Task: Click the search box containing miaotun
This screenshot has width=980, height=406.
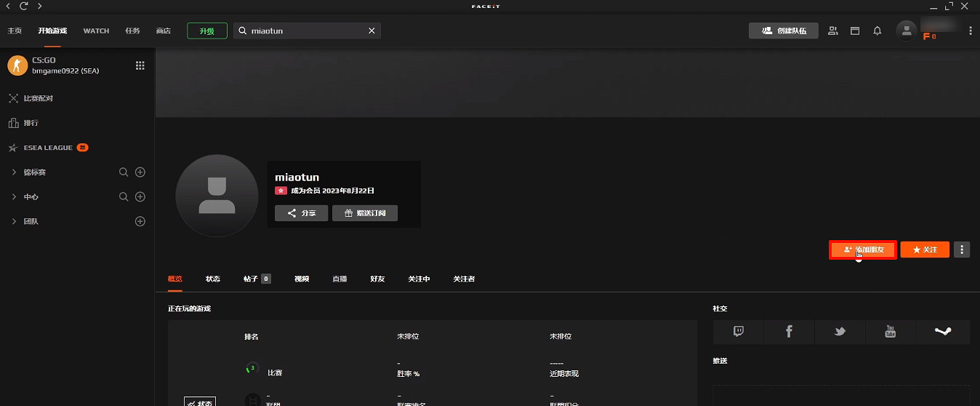Action: [307, 31]
